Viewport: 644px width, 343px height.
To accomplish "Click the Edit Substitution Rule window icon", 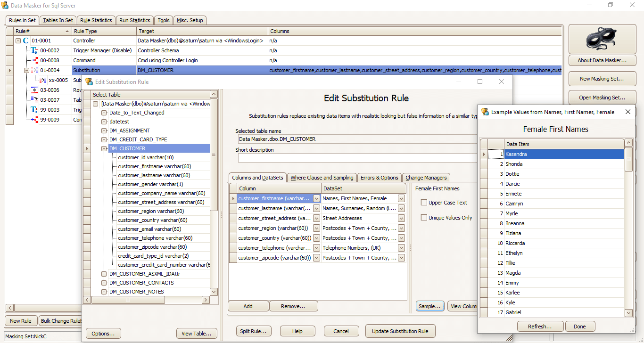I will pyautogui.click(x=89, y=81).
